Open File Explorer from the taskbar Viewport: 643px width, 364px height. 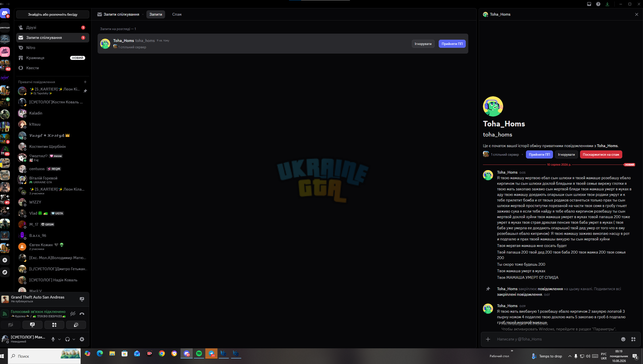pos(112,354)
